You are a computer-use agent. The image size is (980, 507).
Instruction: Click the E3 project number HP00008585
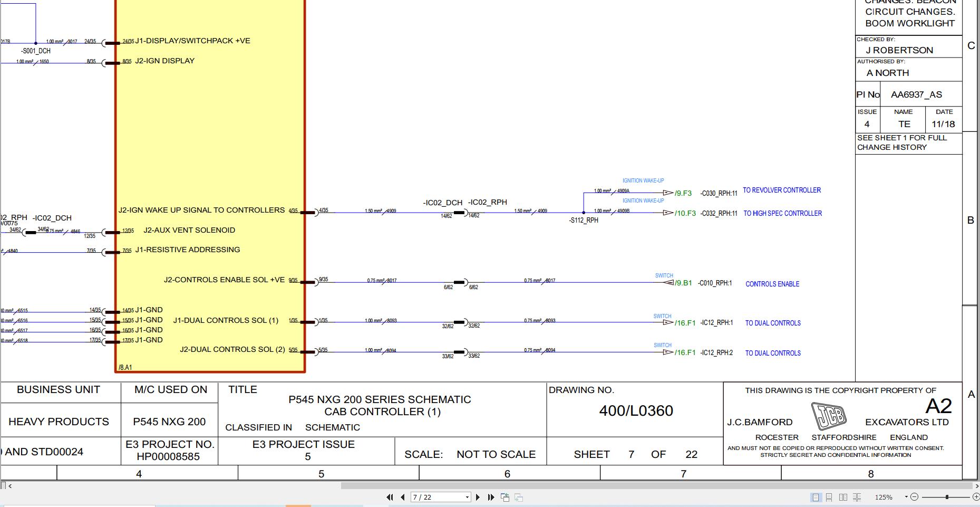[168, 457]
